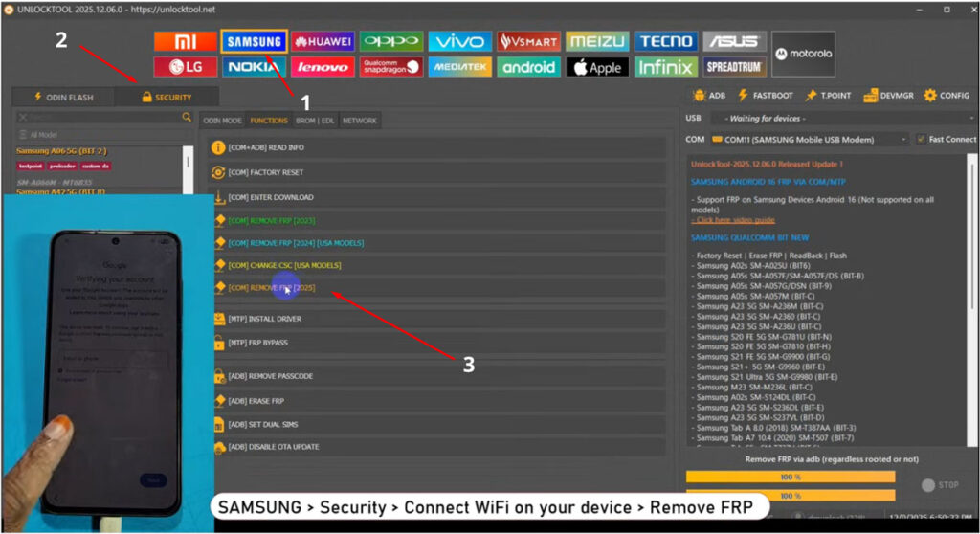Image resolution: width=980 pixels, height=534 pixels.
Task: Open the OPPO brand section
Action: point(391,42)
